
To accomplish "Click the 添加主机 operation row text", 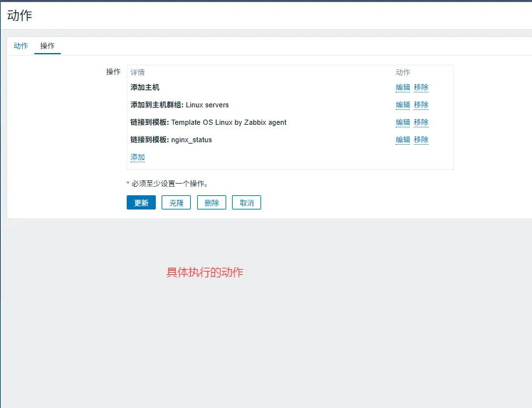I will 145,87.
